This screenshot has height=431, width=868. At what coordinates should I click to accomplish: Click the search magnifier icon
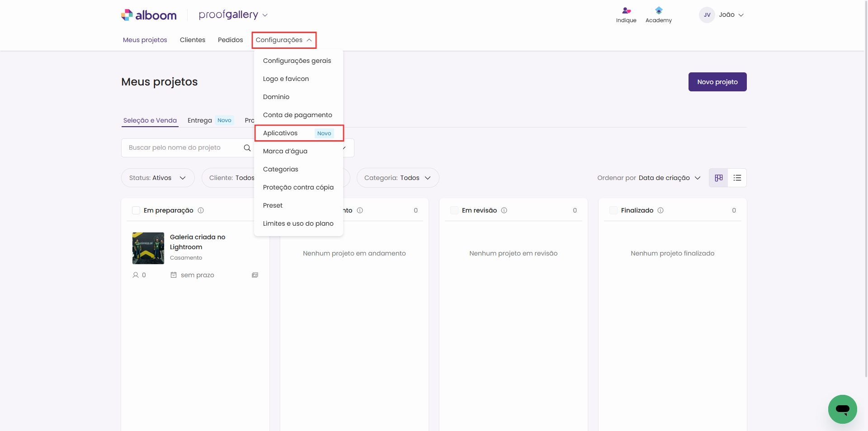tap(247, 148)
